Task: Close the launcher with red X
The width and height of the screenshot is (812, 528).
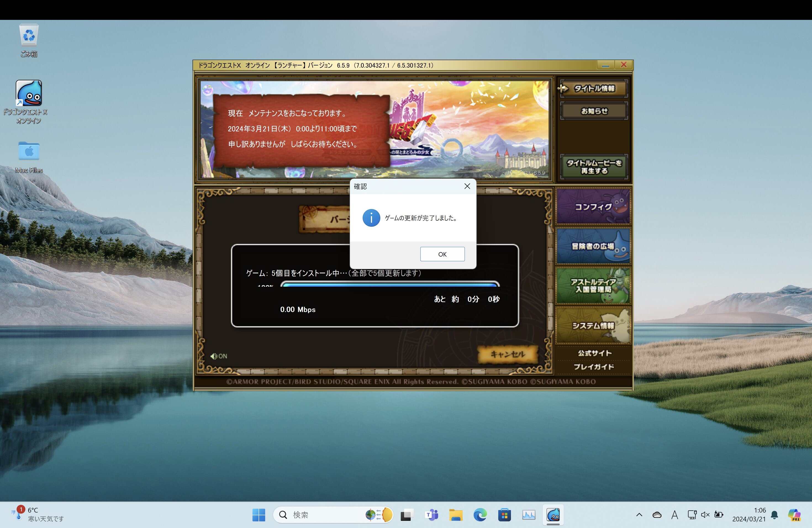Action: pyautogui.click(x=624, y=65)
